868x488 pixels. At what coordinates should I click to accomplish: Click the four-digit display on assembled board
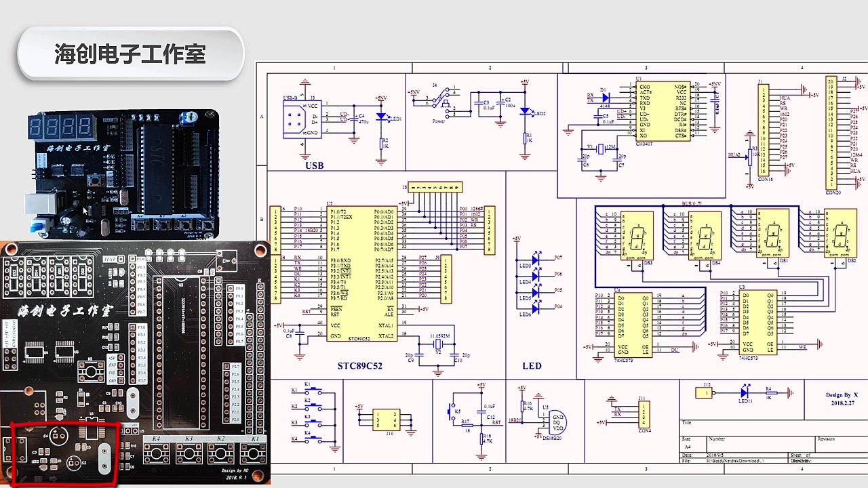[61, 126]
